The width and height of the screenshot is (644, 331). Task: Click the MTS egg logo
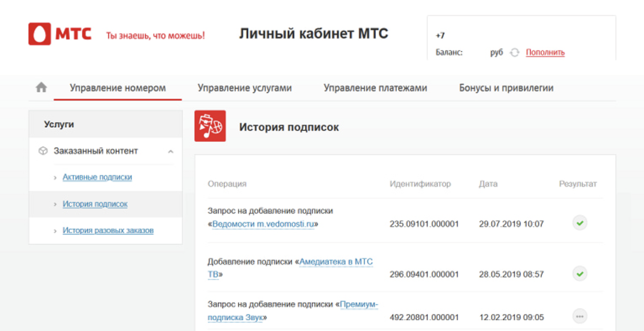(40, 34)
